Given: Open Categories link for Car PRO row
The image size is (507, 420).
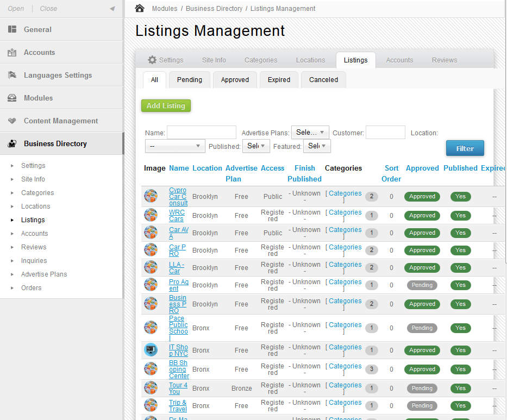Looking at the screenshot, I should click(x=345, y=247).
